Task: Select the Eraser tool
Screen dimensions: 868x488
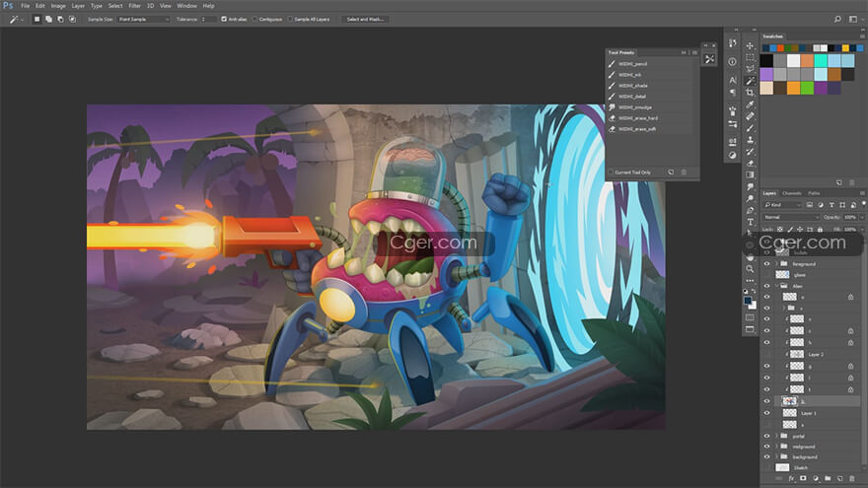Action: (x=750, y=164)
